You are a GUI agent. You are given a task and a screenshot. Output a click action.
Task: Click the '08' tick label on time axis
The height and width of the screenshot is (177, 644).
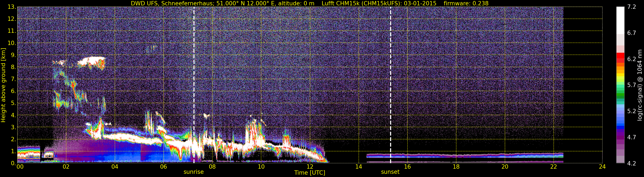coord(212,167)
